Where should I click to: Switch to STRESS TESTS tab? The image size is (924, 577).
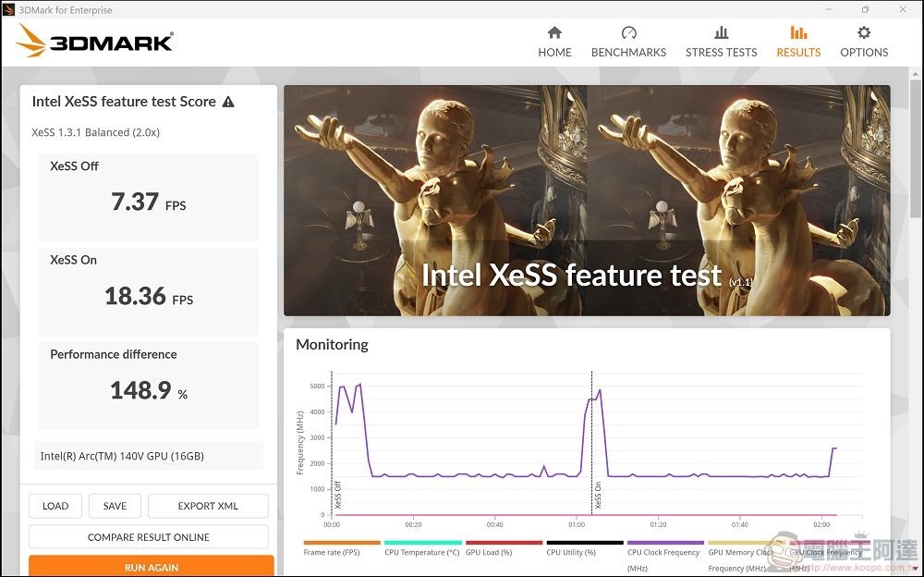coord(722,42)
